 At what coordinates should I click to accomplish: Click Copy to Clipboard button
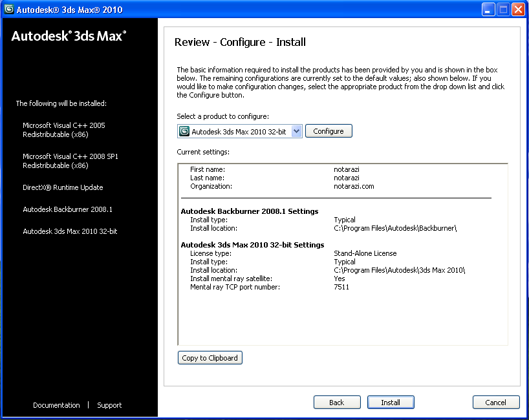point(210,357)
